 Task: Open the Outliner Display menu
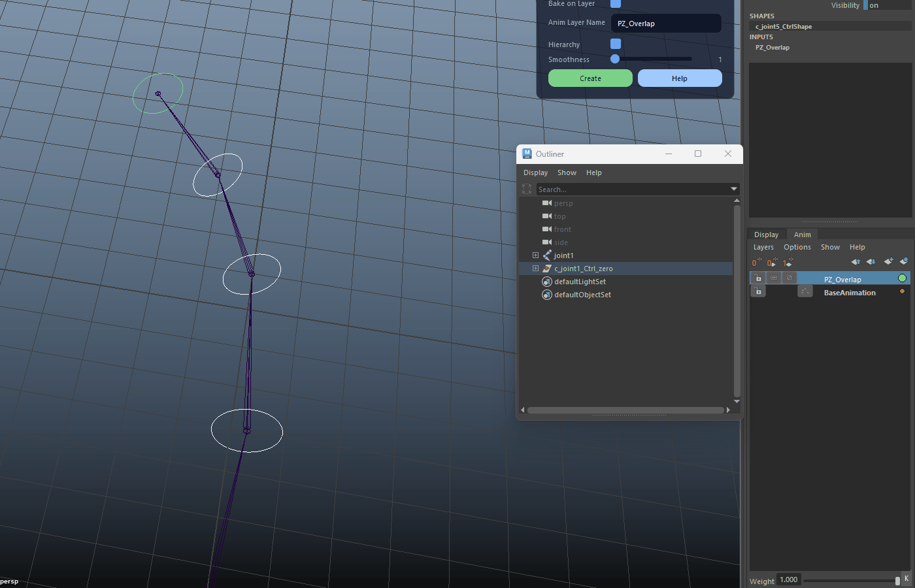pyautogui.click(x=535, y=172)
